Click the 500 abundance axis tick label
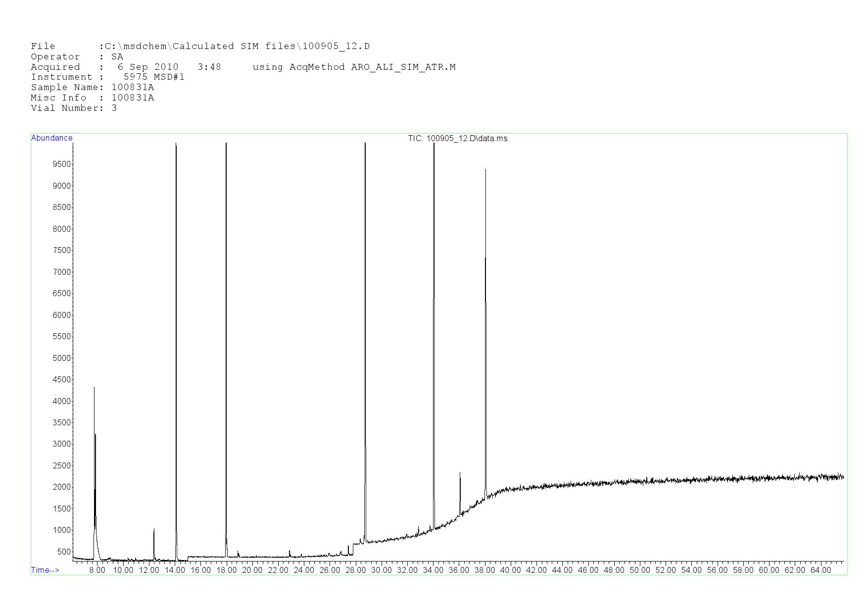868x614 pixels. point(63,552)
